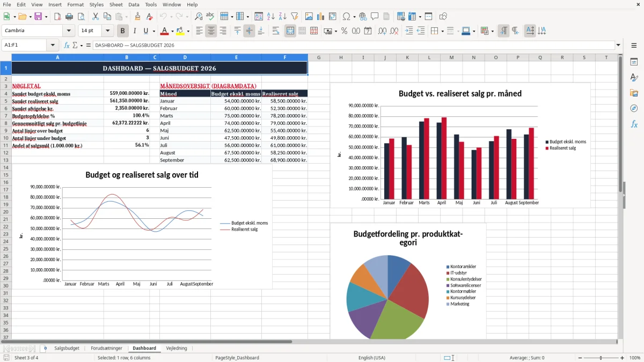Export directly as PDF

57,17
